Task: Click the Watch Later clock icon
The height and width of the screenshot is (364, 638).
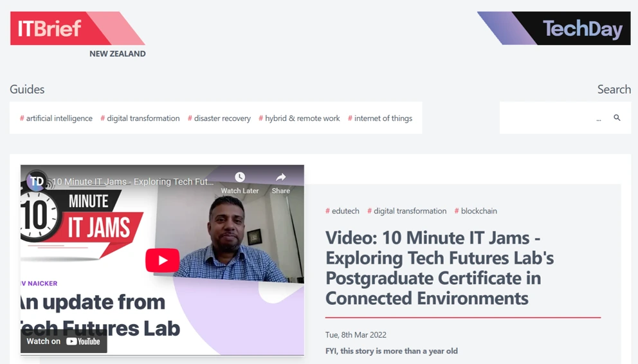Action: tap(240, 177)
